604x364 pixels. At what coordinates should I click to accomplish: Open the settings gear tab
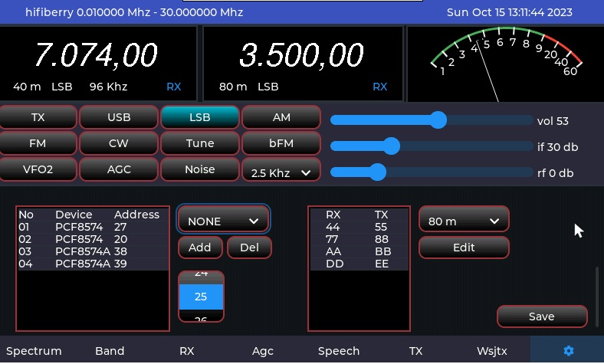pos(568,350)
